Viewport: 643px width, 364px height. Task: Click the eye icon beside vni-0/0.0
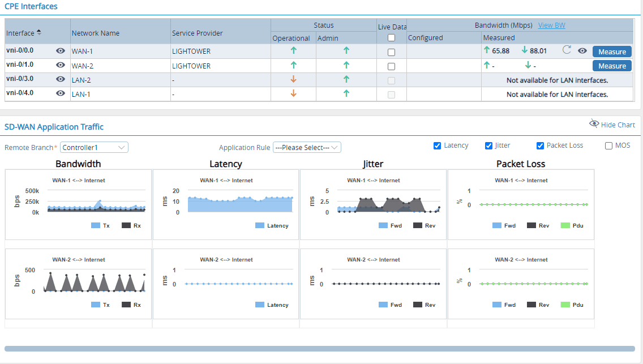click(x=60, y=50)
